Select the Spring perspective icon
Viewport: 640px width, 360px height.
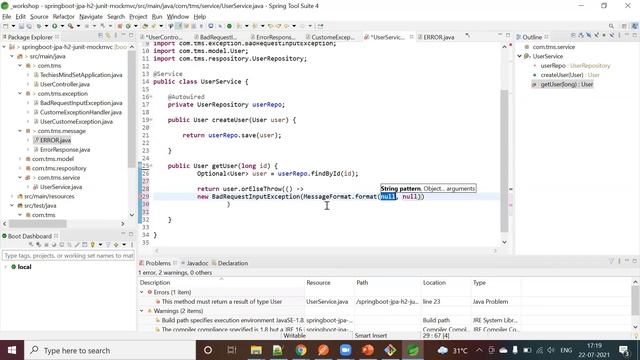point(635,26)
